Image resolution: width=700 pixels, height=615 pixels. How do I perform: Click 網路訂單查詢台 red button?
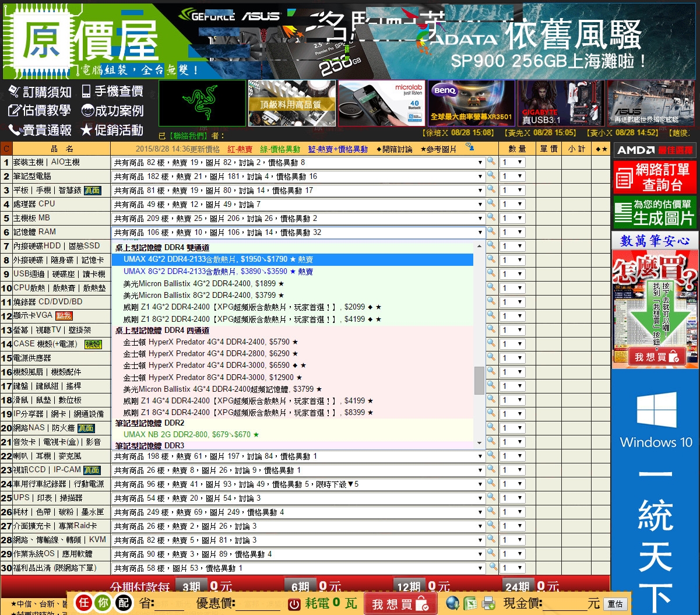pos(655,177)
